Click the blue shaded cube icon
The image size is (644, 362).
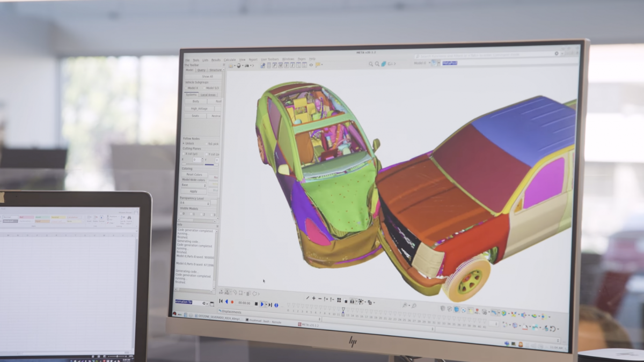(x=456, y=309)
